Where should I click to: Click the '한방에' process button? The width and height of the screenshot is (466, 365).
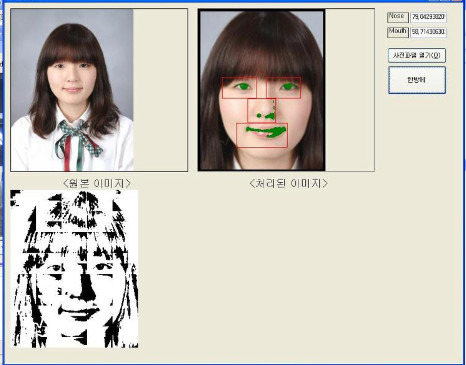[417, 80]
